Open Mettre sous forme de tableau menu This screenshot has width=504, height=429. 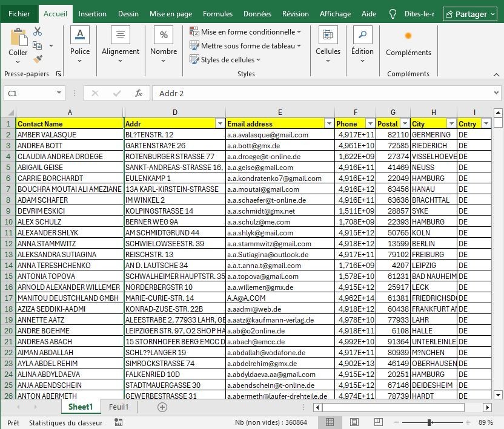click(x=245, y=45)
